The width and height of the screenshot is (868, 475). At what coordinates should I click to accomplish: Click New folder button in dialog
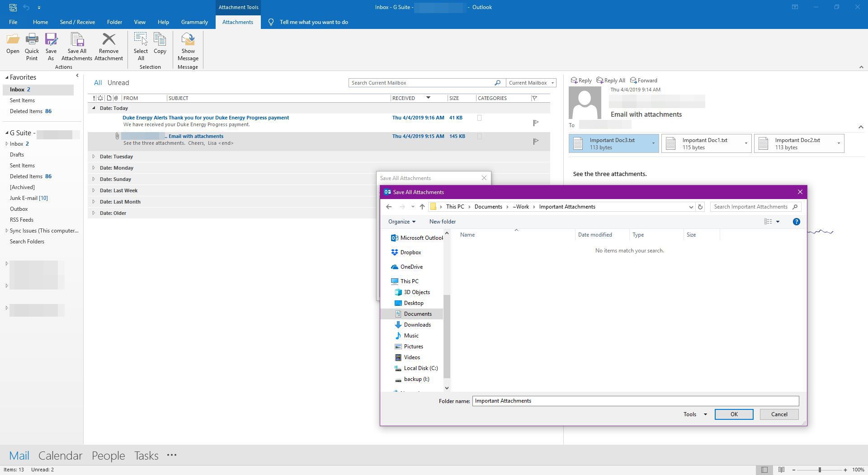click(442, 222)
